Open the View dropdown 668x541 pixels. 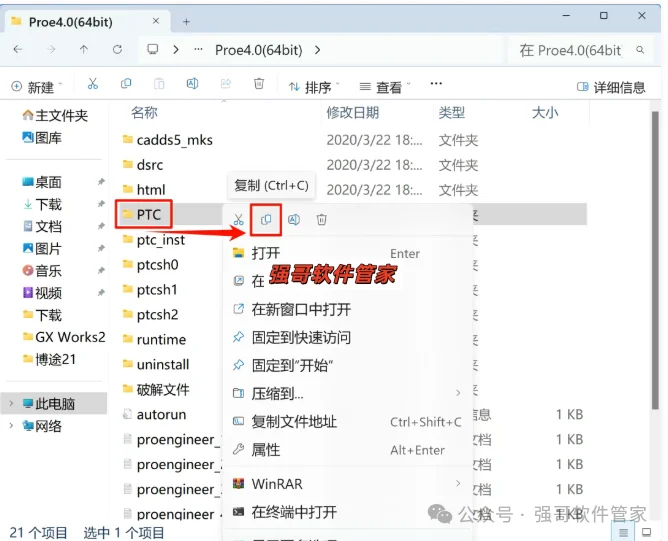tap(385, 87)
